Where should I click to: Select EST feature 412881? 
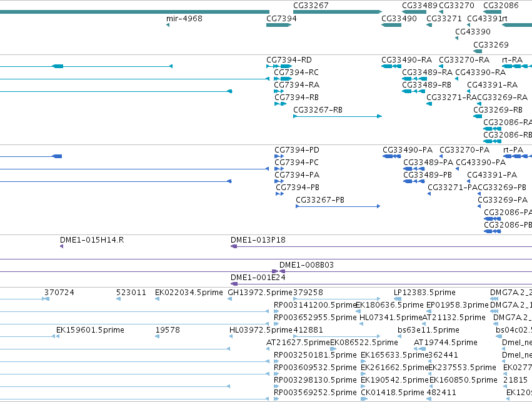(x=336, y=336)
